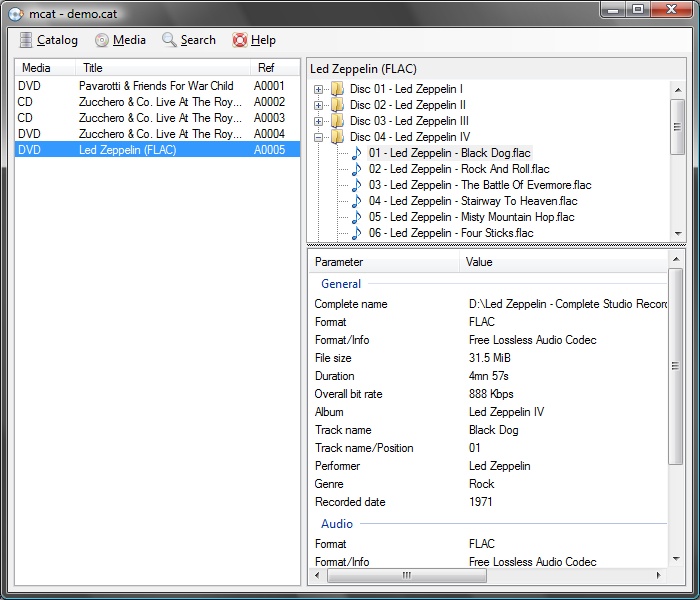The image size is (700, 600).
Task: Click note icon for Four Sticks.flac
Action: coord(357,233)
